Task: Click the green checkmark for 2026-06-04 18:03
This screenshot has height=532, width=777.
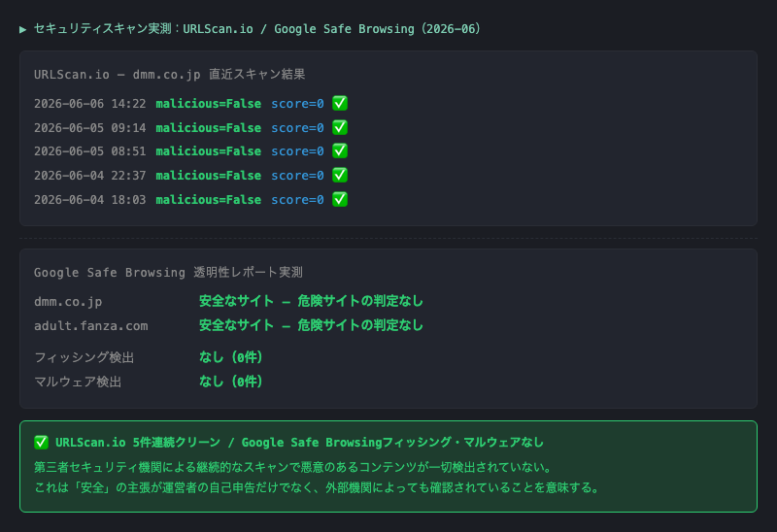Action: (x=340, y=199)
